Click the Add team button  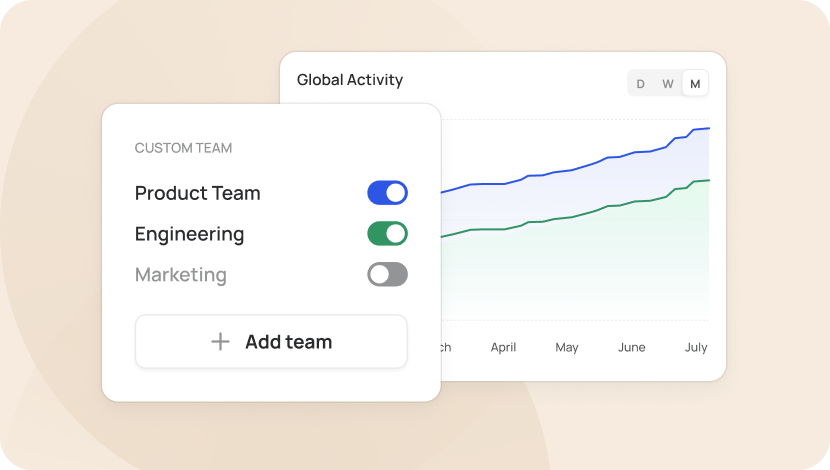point(271,341)
